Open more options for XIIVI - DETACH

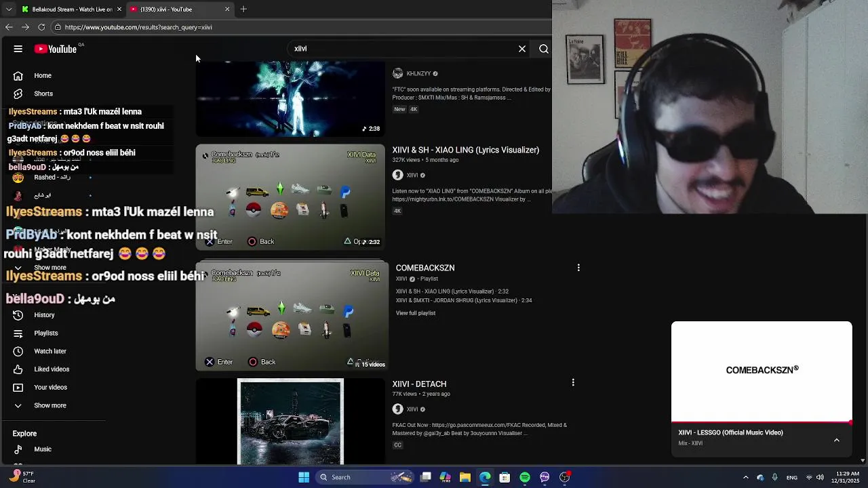tap(573, 382)
